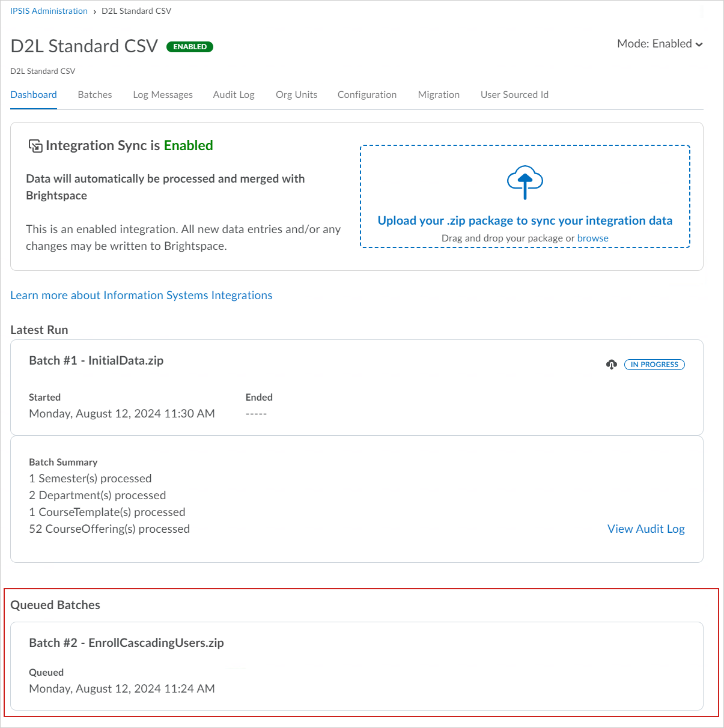The width and height of the screenshot is (724, 728).
Task: Open the Log Messages tab
Action: click(x=163, y=95)
